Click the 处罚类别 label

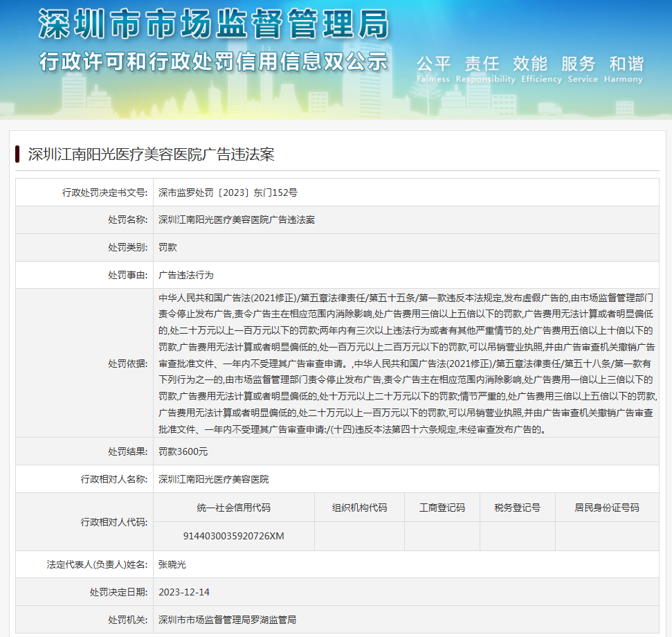(128, 247)
